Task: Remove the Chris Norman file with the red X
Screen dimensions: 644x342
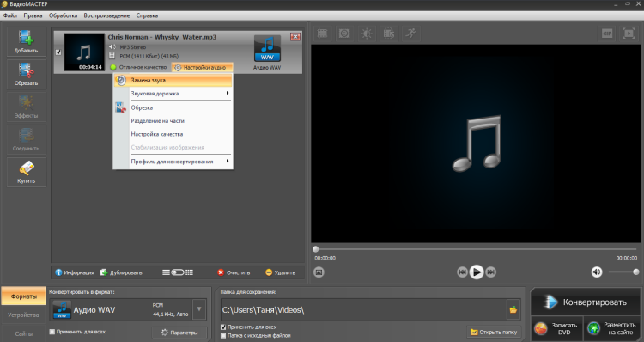Action: tap(295, 37)
